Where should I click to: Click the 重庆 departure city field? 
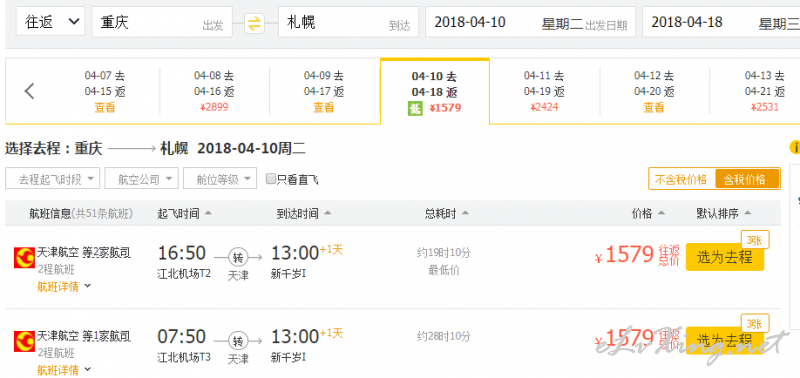click(162, 22)
